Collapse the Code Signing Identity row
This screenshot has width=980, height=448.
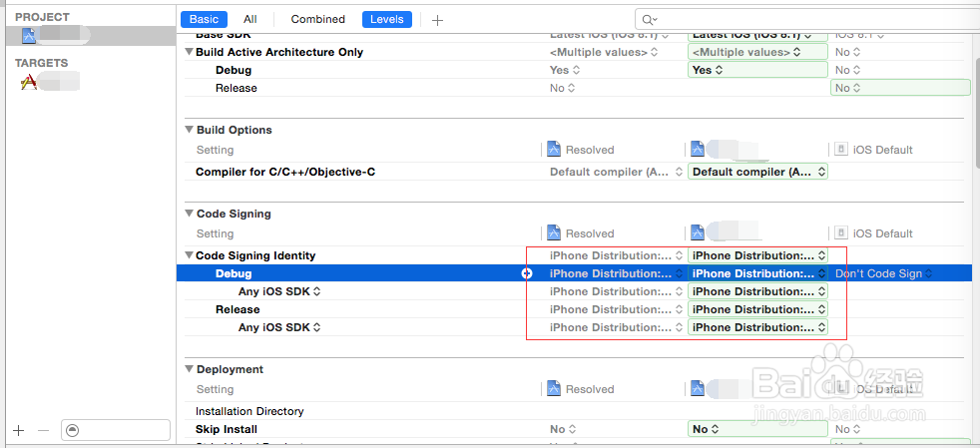point(189,255)
